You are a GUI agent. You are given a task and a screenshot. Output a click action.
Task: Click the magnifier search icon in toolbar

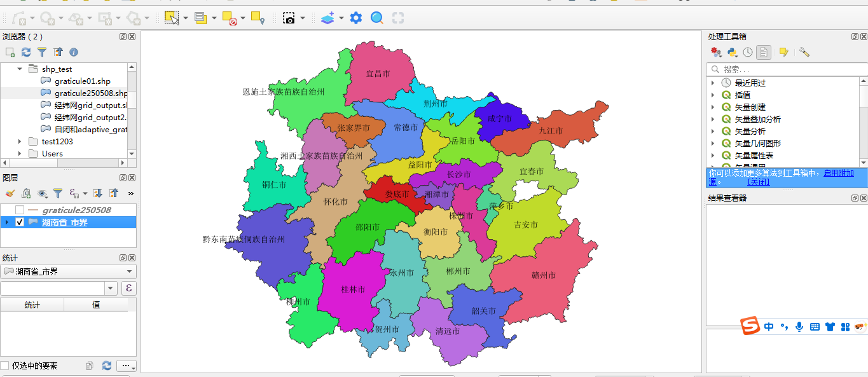(377, 18)
